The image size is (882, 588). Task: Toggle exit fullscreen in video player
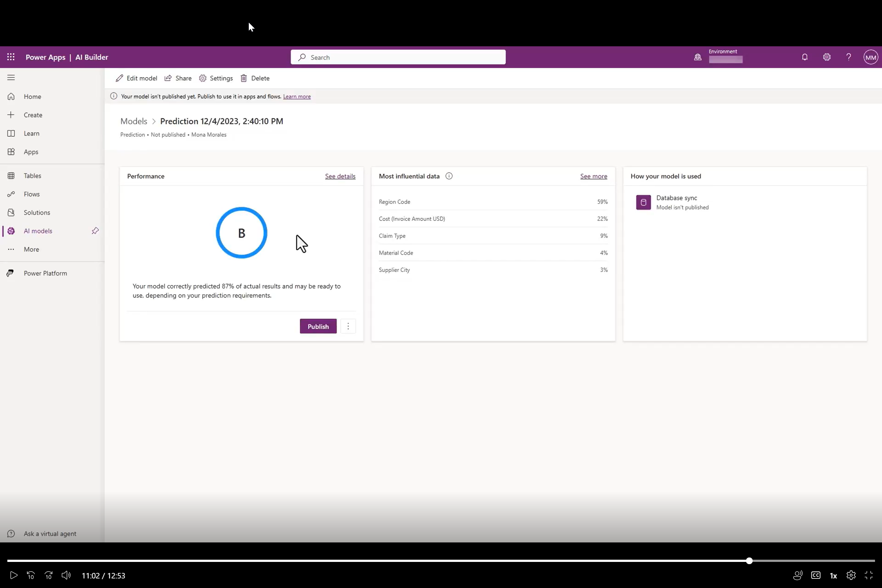pos(869,575)
